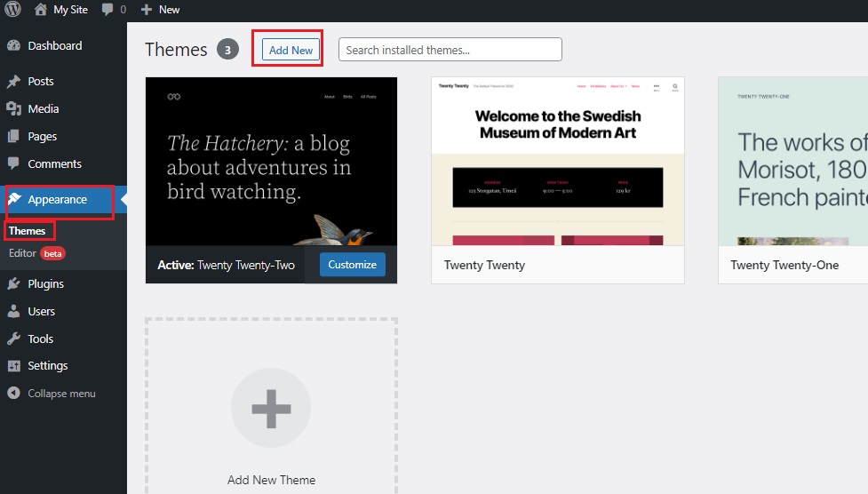Open the Settings menu
This screenshot has height=494, width=868.
coord(48,366)
